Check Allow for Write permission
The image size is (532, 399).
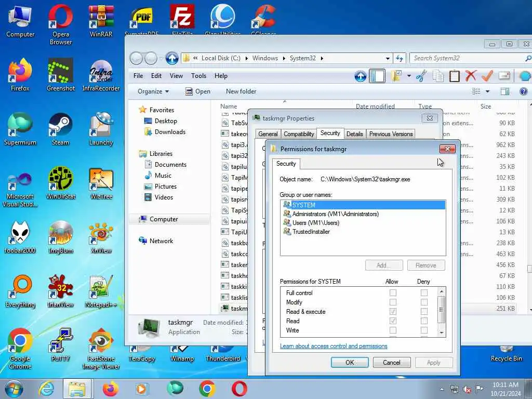(393, 330)
